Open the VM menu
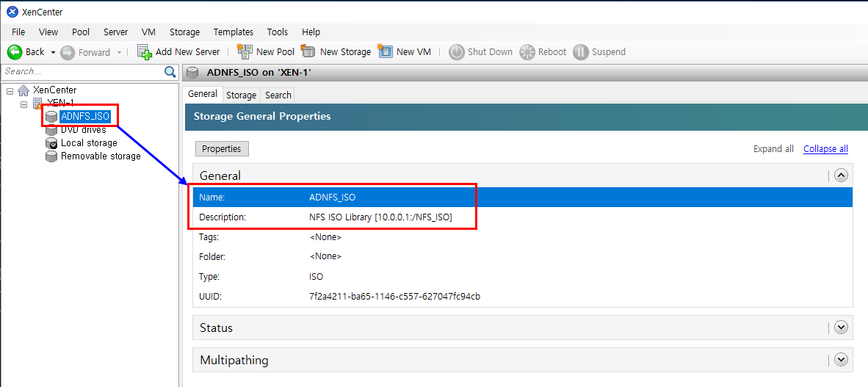The height and width of the screenshot is (387, 868). 148,32
